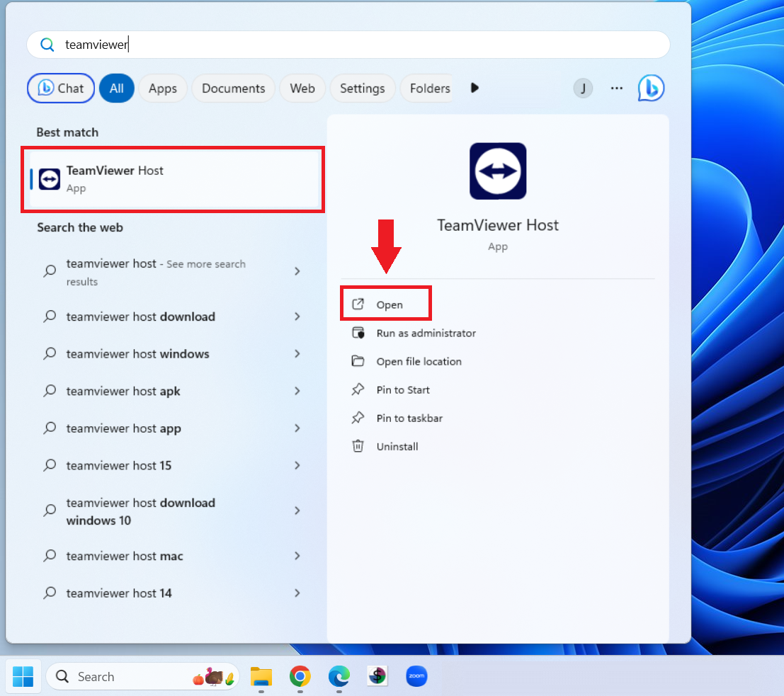Screen dimensions: 784x696
Task: Open Zoom from the taskbar
Action: (x=416, y=676)
